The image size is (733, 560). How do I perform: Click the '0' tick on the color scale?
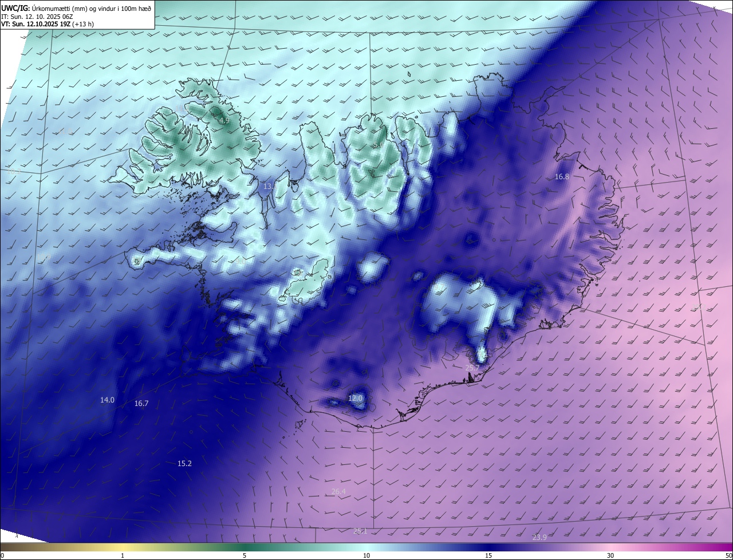pos(2,556)
